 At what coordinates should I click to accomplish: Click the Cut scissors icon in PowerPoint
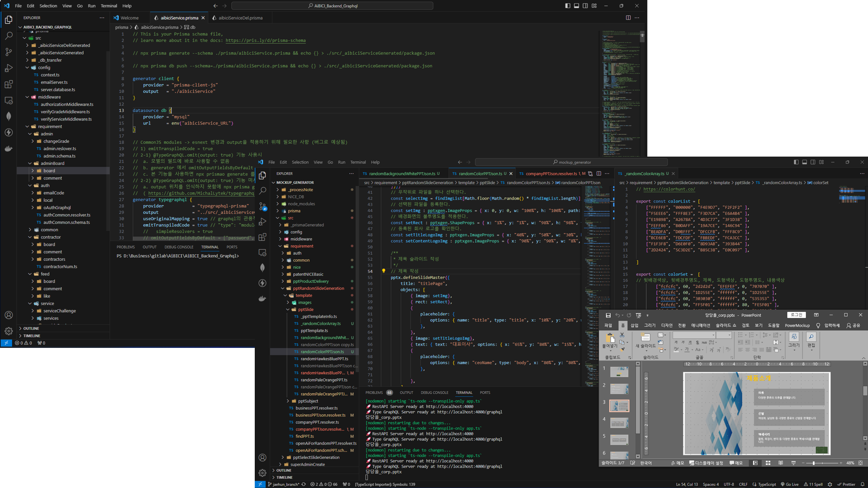pyautogui.click(x=622, y=335)
